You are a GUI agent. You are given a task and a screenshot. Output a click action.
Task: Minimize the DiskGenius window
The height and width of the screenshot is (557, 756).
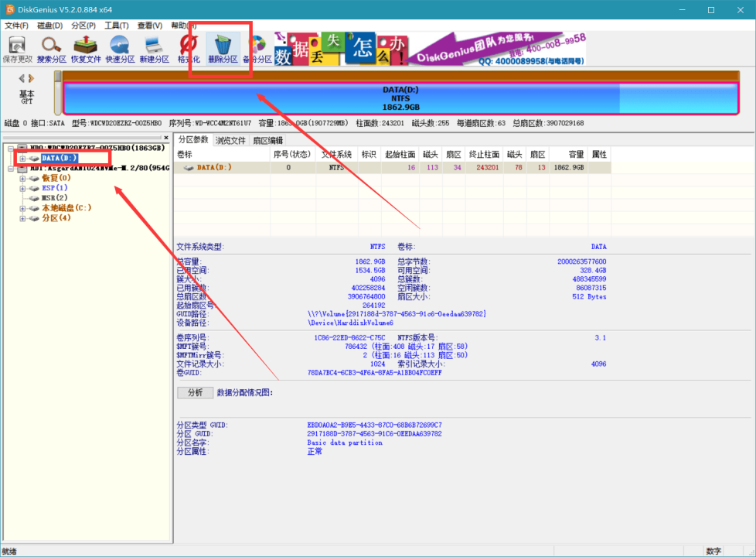[x=683, y=9]
